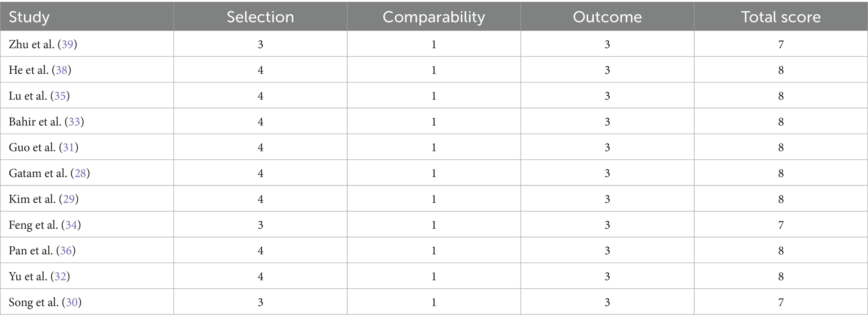This screenshot has height=322, width=868.
Task: Click reference number 31 for Guo et al.
Action: [69, 148]
